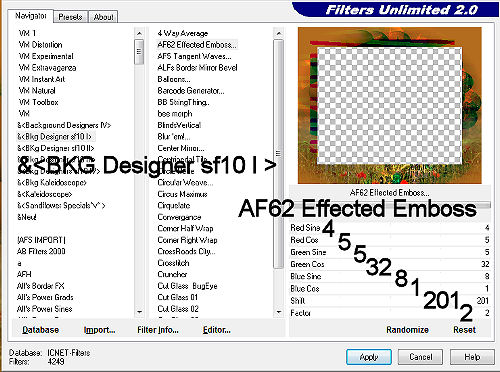Open the Filter Info dialog
This screenshot has height=372, width=500.
[158, 330]
